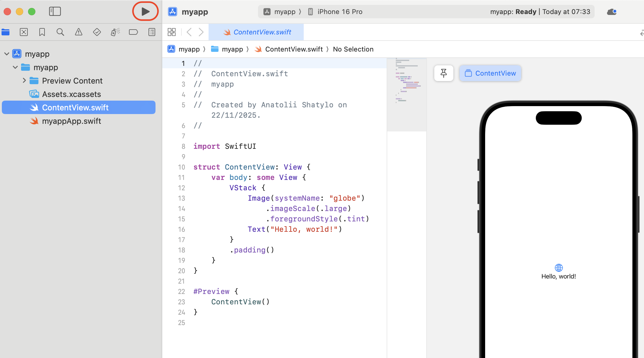
Task: Open the find navigator magnifier icon
Action: coord(60,32)
